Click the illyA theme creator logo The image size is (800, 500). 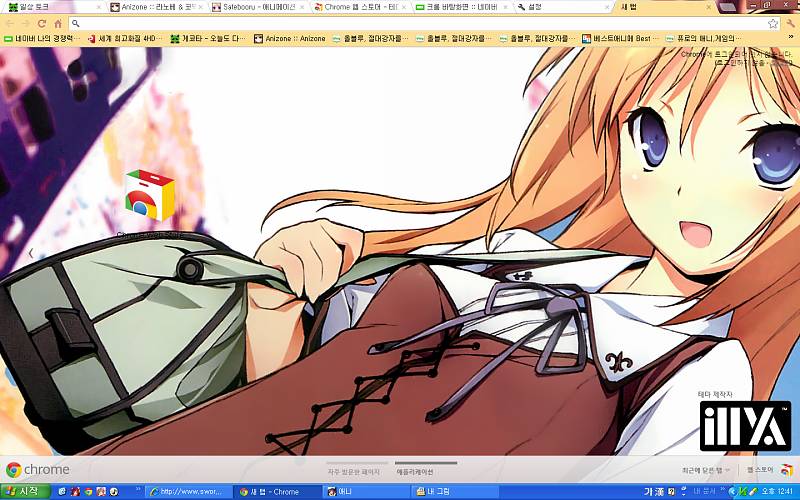[744, 427]
